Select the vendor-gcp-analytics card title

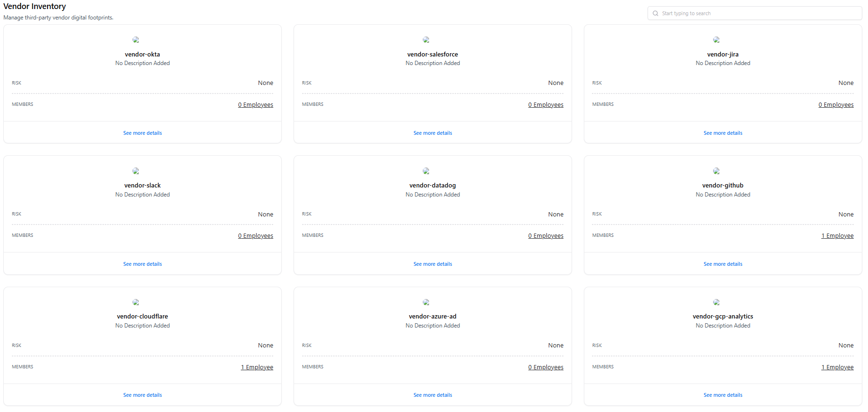723,317
